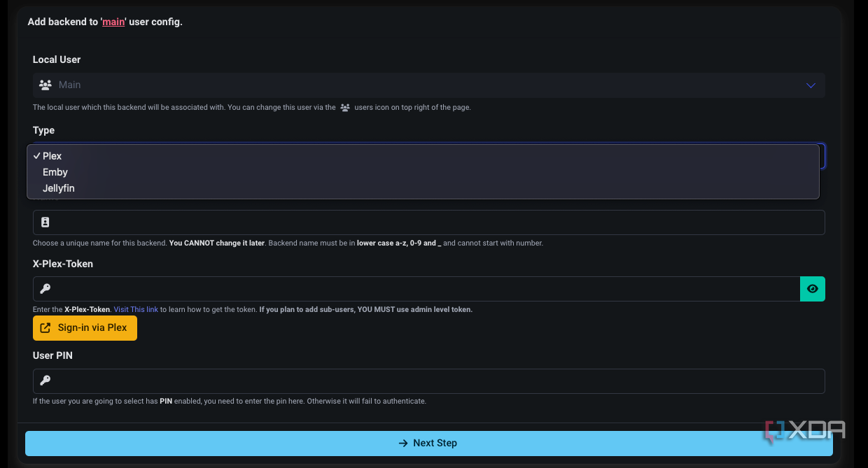This screenshot has height=468, width=868.
Task: Click the 'Local User' field label
Action: pos(57,59)
